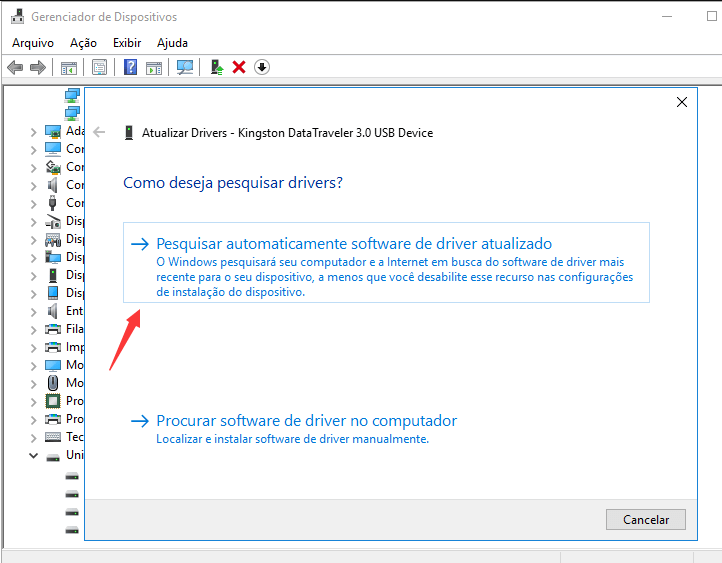Open the Ajuda menu

click(x=172, y=43)
